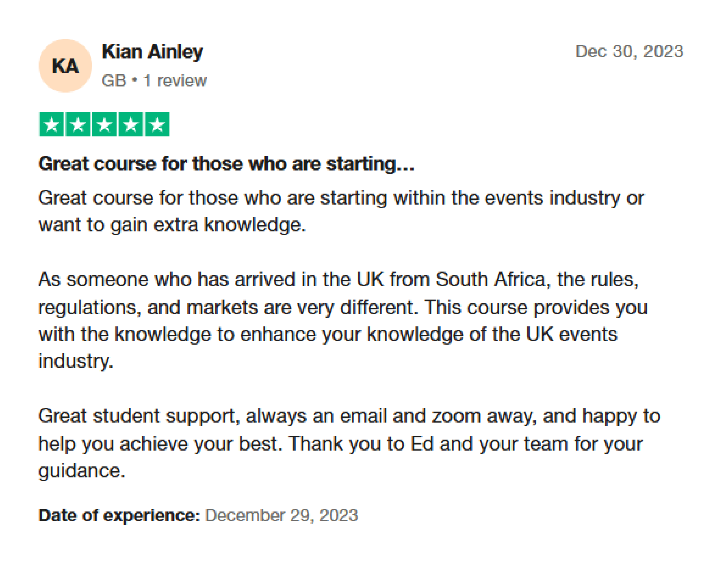The width and height of the screenshot is (728, 561).
Task: Click 'want to gain extra knowledge.' line
Action: tap(172, 225)
